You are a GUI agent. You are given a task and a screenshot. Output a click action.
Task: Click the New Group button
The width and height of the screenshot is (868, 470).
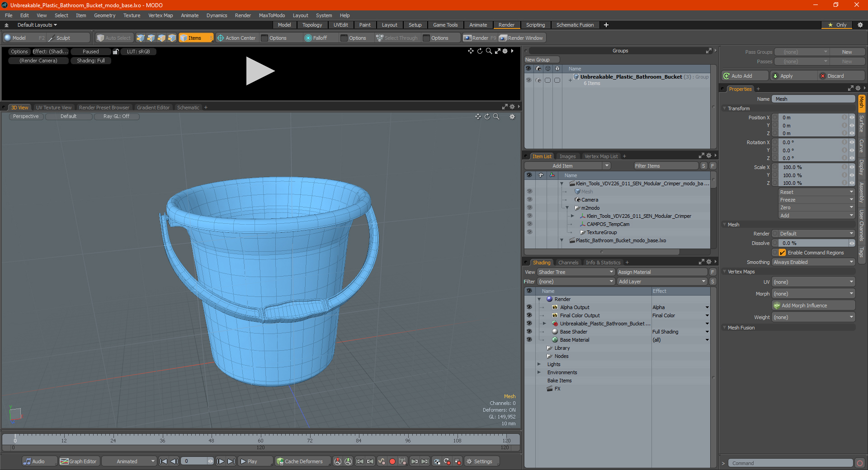[x=542, y=60]
